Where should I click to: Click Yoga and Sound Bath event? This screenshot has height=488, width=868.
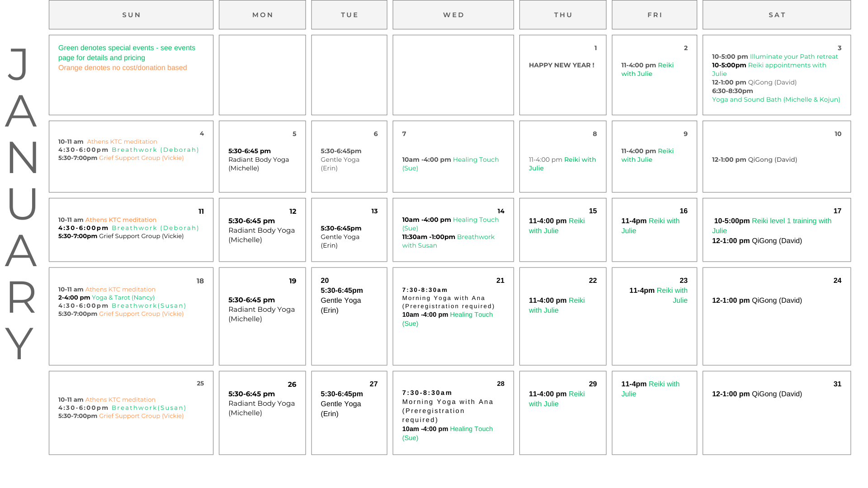776,99
